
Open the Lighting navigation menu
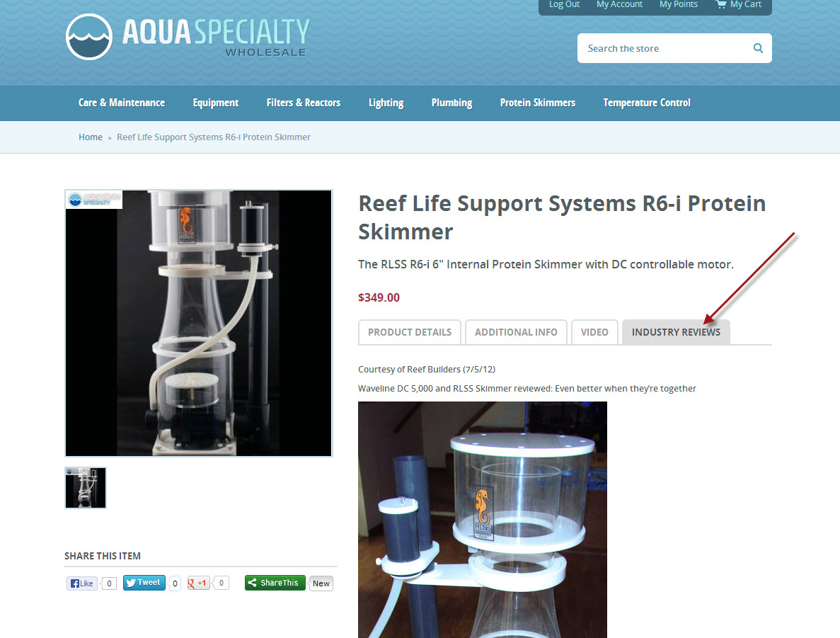(386, 103)
